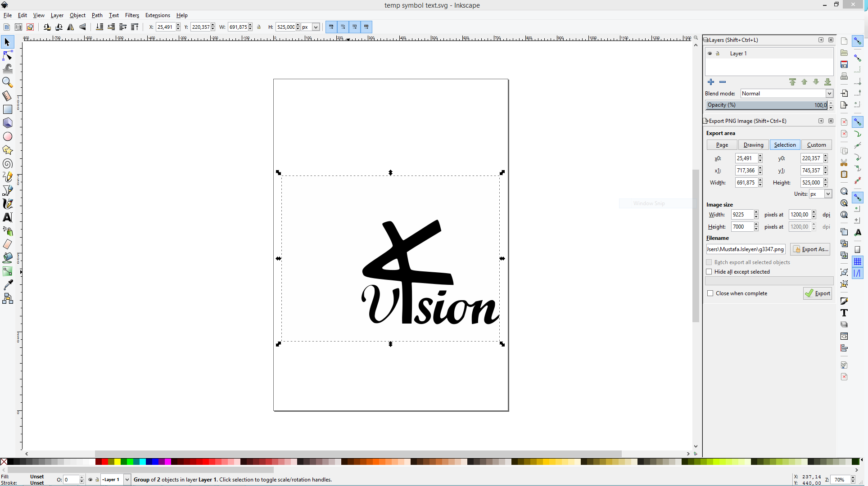Image resolution: width=868 pixels, height=486 pixels.
Task: Select the Spiral tool
Action: (8, 163)
